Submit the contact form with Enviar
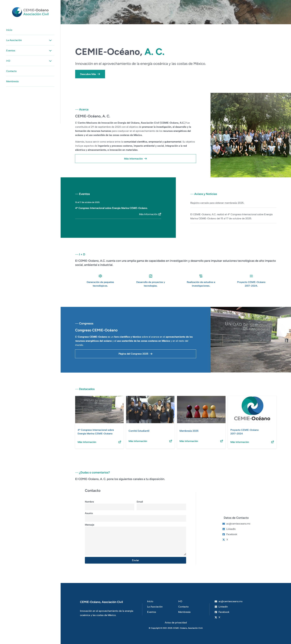291x644 pixels. [135, 560]
